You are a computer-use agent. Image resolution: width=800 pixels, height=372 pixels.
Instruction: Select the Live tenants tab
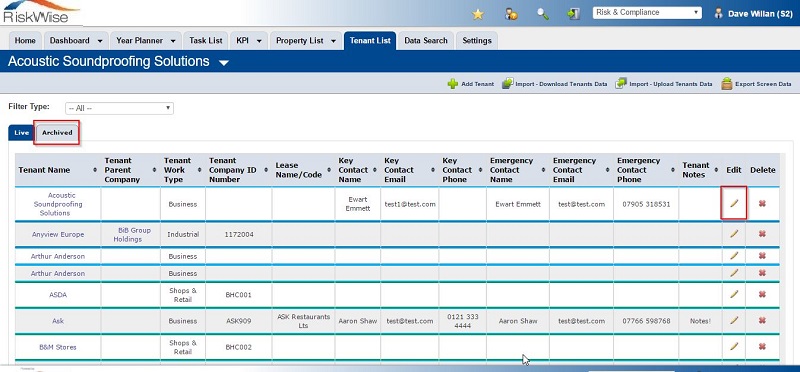click(x=21, y=133)
